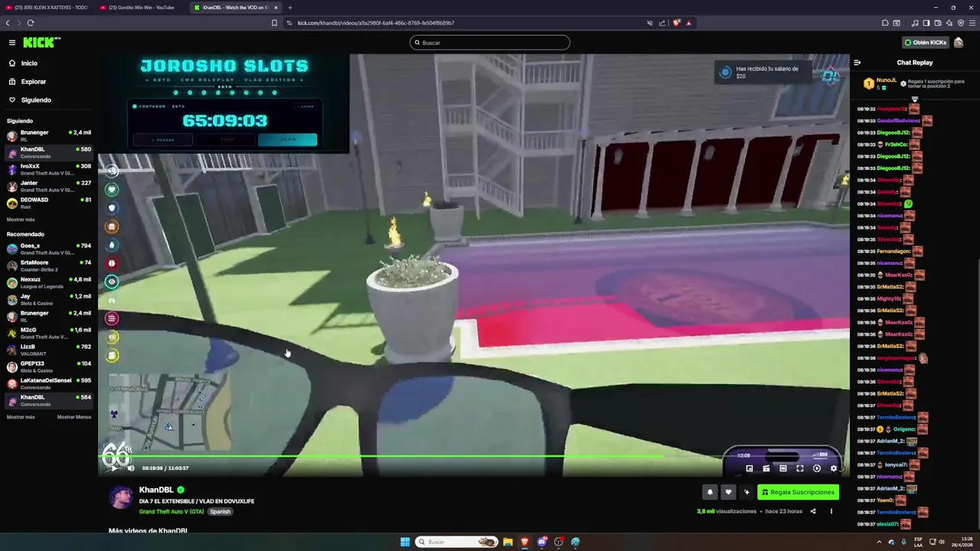Image resolution: width=980 pixels, height=551 pixels.
Task: Open Goes_x recommended channel
Action: click(x=49, y=249)
